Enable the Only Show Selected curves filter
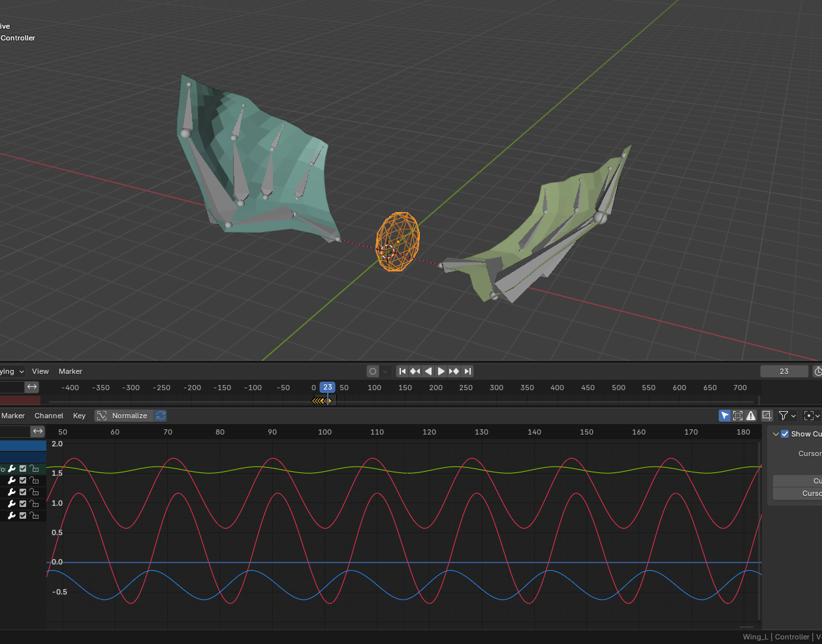The width and height of the screenshot is (822, 644). coord(738,416)
